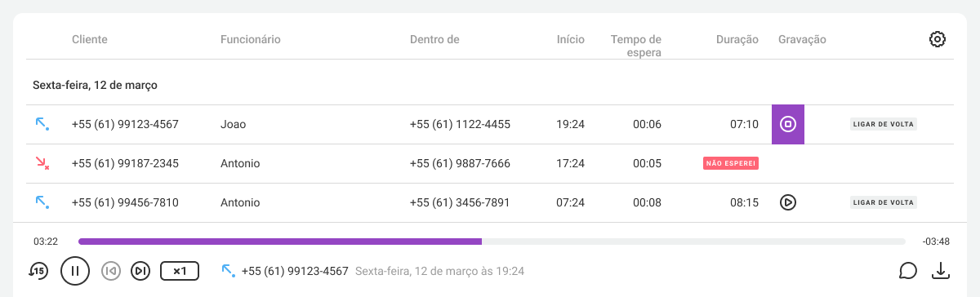Click the Funcionário column header
This screenshot has height=297, width=980.
(x=251, y=39)
